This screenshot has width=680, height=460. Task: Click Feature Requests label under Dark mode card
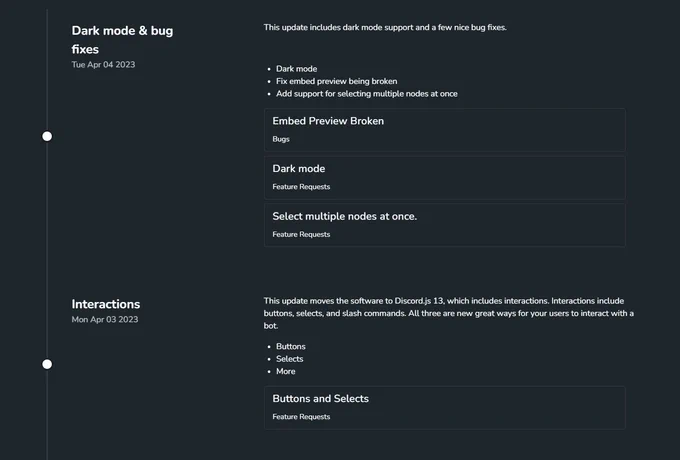(x=301, y=187)
